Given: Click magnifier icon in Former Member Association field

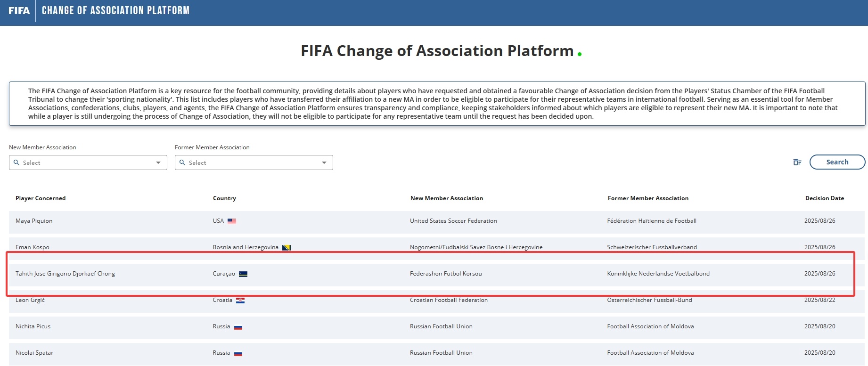Looking at the screenshot, I should point(182,163).
